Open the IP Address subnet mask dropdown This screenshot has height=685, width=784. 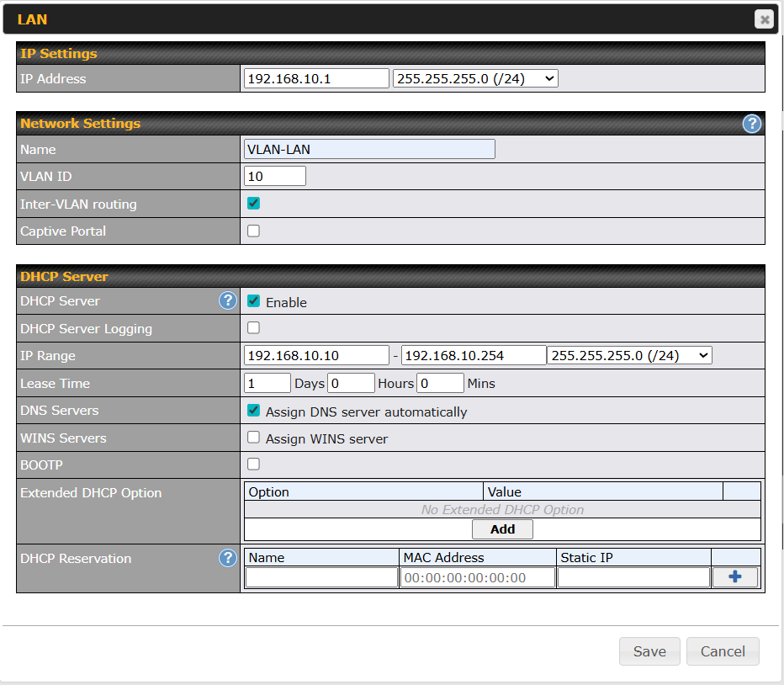coord(475,78)
